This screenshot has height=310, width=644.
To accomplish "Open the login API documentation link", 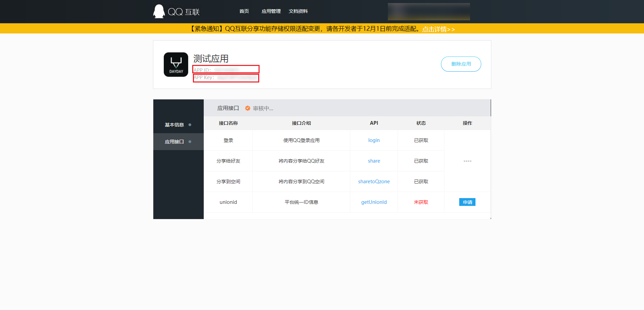I will tap(374, 140).
